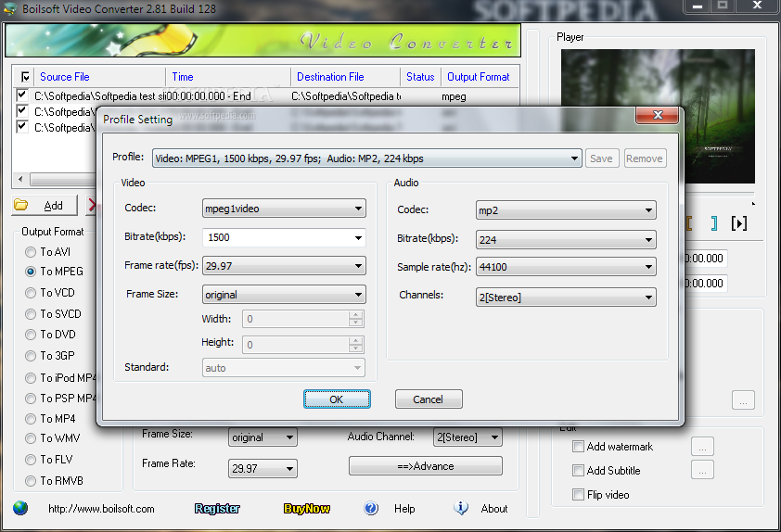Open the Frame Size original dropdown in dialog
781x532 pixels.
coord(284,295)
